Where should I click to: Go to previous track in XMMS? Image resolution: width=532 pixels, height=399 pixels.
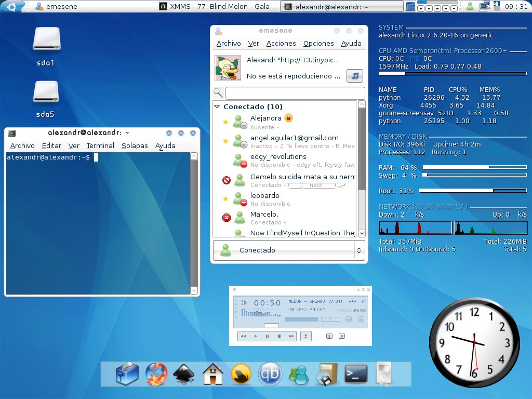pos(243,336)
